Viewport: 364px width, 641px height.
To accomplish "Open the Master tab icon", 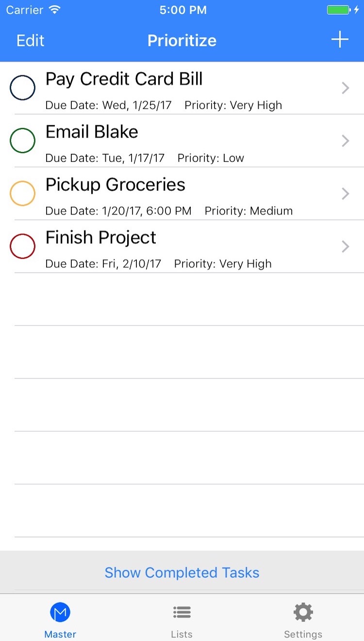I will (x=60, y=613).
